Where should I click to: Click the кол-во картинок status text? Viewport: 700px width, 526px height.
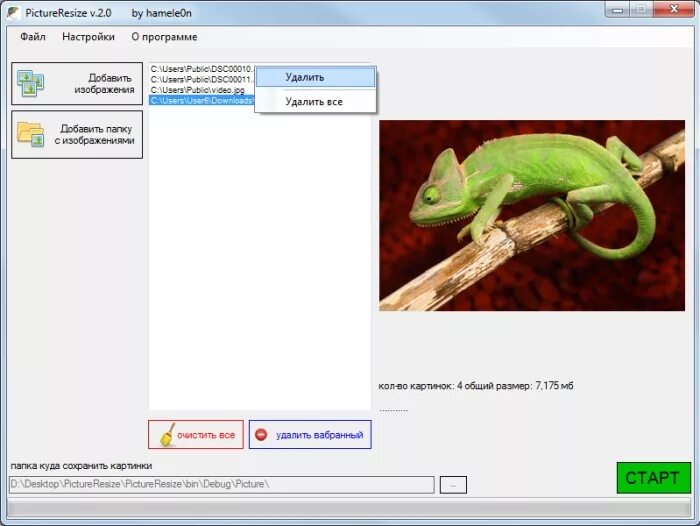pos(476,385)
